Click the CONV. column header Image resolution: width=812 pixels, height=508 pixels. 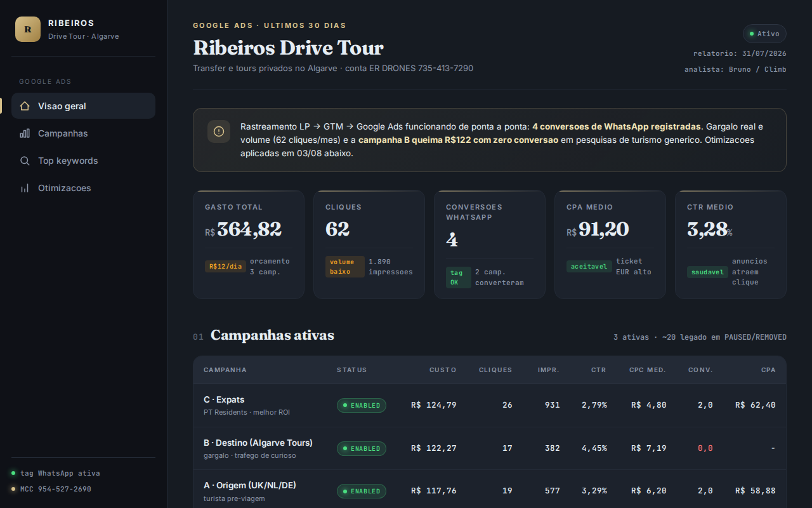tap(700, 370)
